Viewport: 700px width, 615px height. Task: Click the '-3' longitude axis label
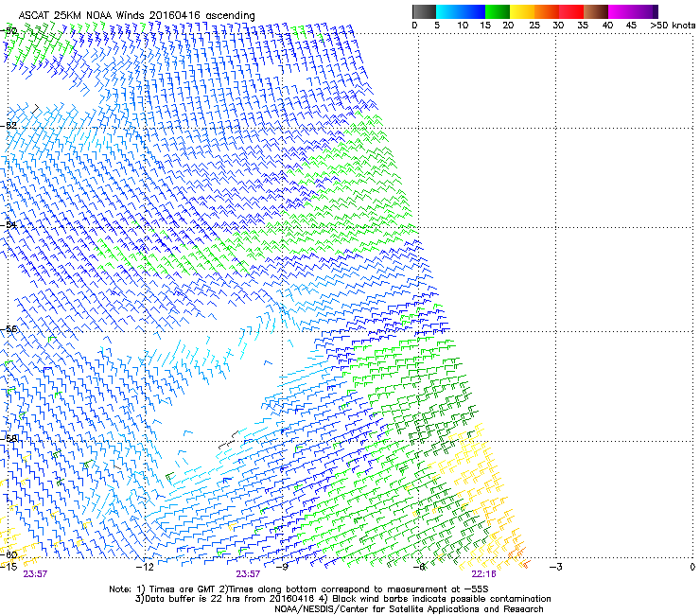pyautogui.click(x=556, y=567)
